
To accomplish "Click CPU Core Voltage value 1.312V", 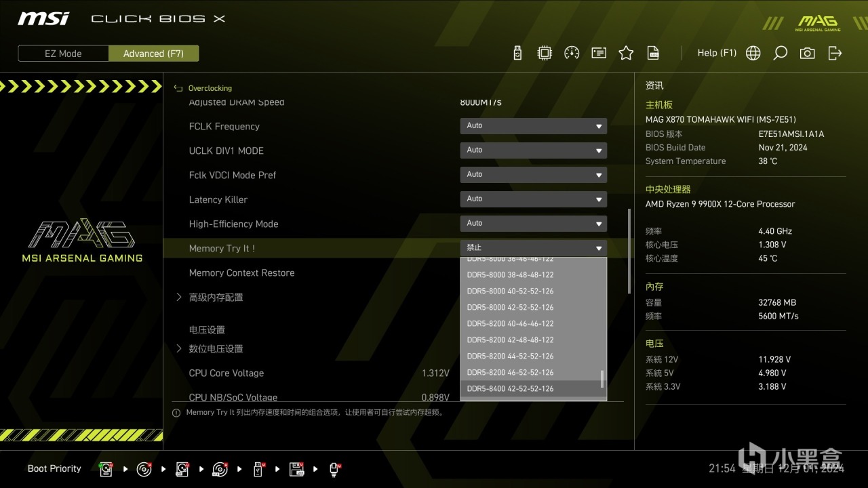I will pyautogui.click(x=435, y=373).
